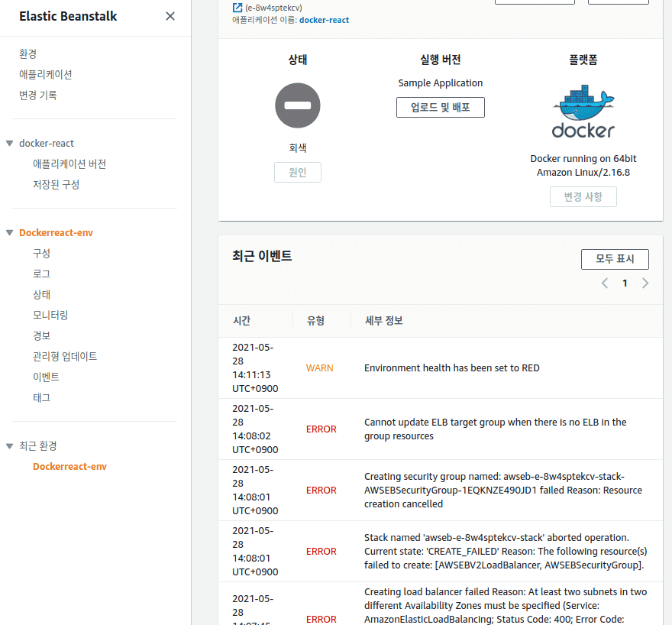Screen dimensions: 672x625
Task: Open 변경 기록 in the sidebar
Action: 37,96
